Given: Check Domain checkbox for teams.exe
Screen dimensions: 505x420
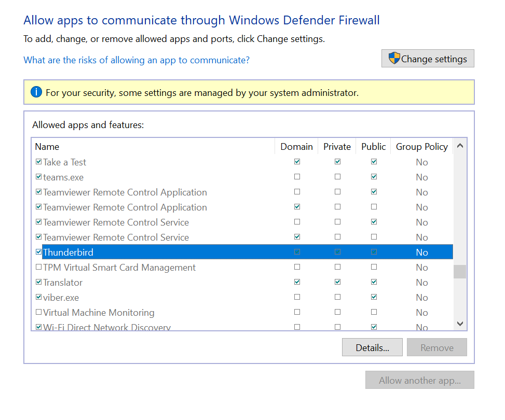Looking at the screenshot, I should click(x=297, y=177).
